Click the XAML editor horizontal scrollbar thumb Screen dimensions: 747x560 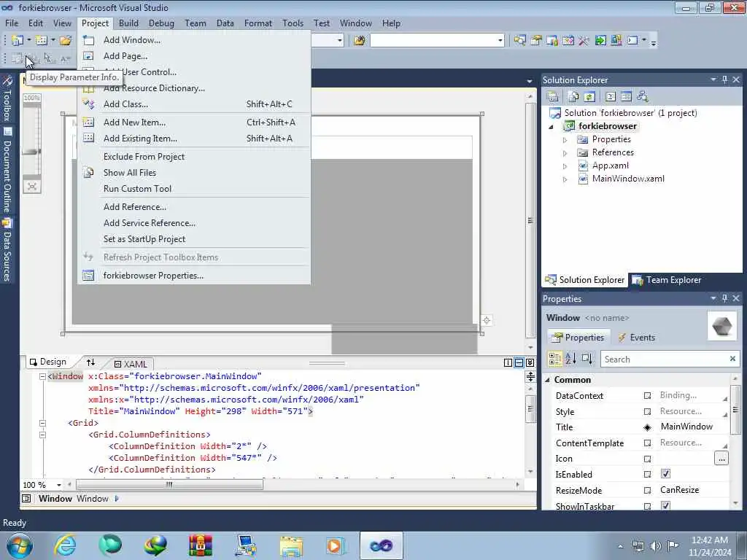click(169, 485)
